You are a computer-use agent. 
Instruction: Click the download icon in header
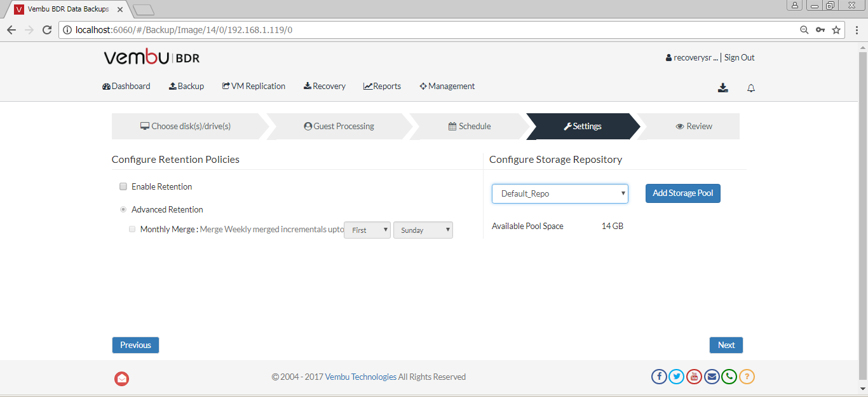coord(723,88)
